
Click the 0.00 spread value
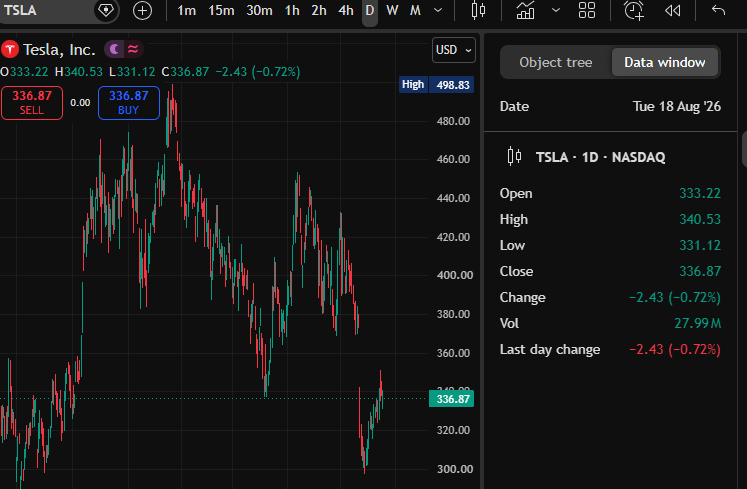[80, 102]
